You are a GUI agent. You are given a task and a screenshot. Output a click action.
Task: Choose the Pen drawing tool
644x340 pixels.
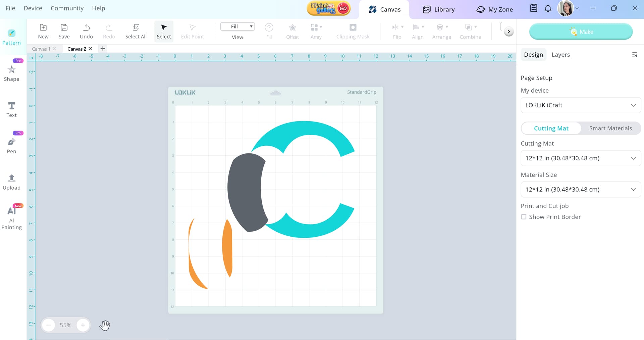tap(11, 146)
